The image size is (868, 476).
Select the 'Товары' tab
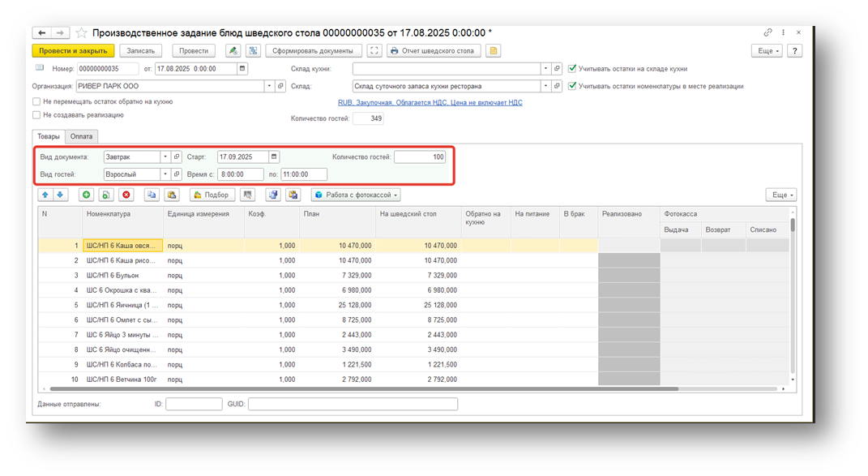[48, 136]
